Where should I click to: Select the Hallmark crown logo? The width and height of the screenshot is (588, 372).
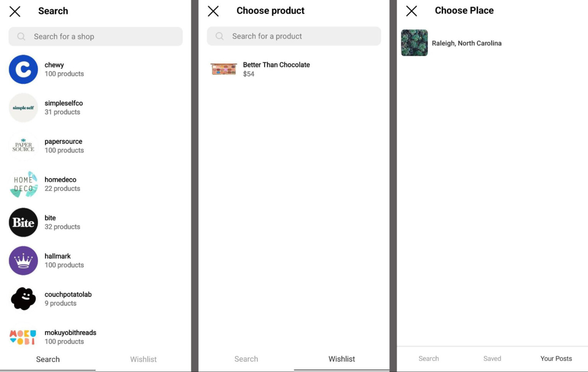(x=23, y=261)
